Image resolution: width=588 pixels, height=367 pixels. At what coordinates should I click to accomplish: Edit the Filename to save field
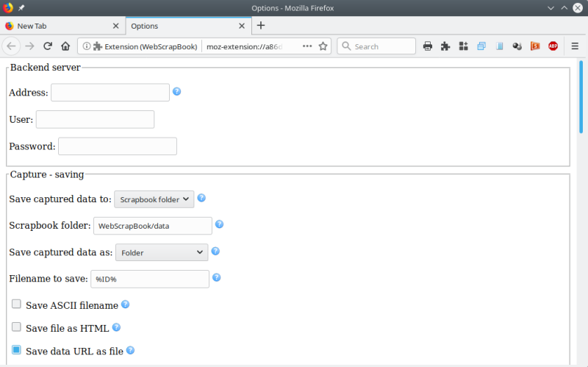click(150, 279)
